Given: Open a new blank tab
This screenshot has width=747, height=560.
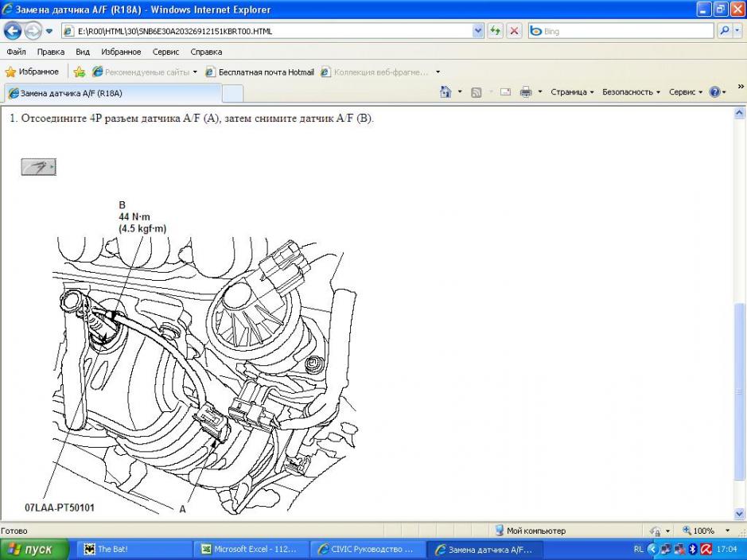Looking at the screenshot, I should click(232, 93).
